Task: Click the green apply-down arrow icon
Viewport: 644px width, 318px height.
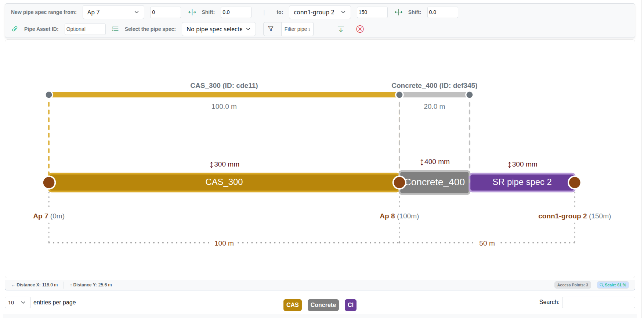Action: tap(341, 29)
